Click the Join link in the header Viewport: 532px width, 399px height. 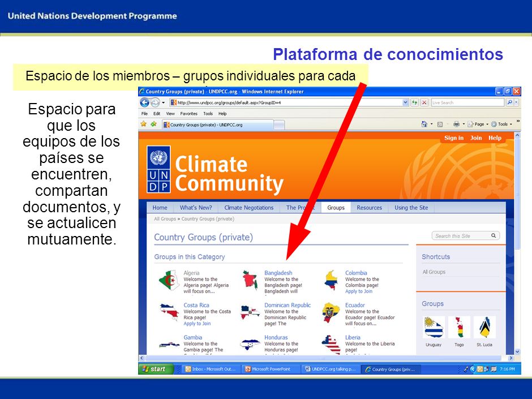(475, 138)
